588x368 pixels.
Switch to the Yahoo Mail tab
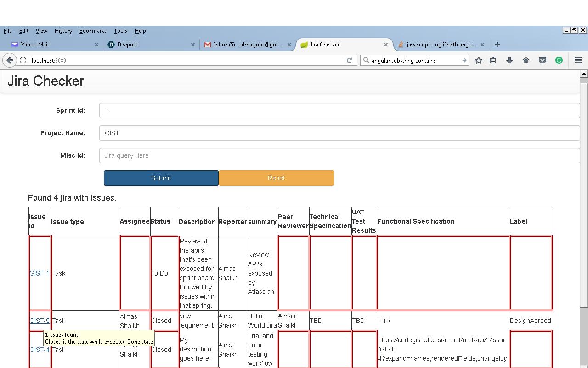55,45
